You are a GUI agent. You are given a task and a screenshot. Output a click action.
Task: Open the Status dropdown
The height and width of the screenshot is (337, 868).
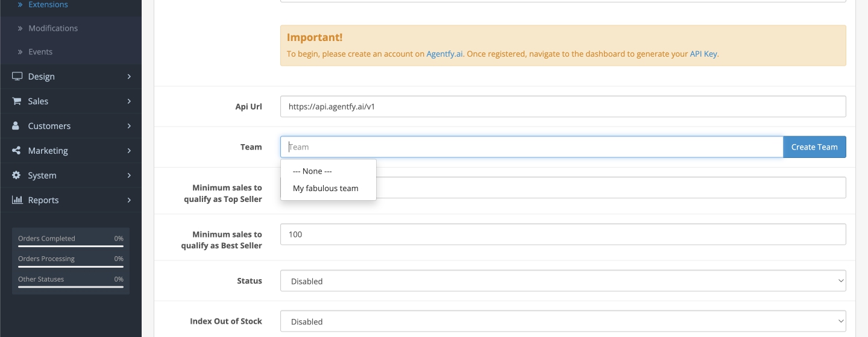click(562, 281)
